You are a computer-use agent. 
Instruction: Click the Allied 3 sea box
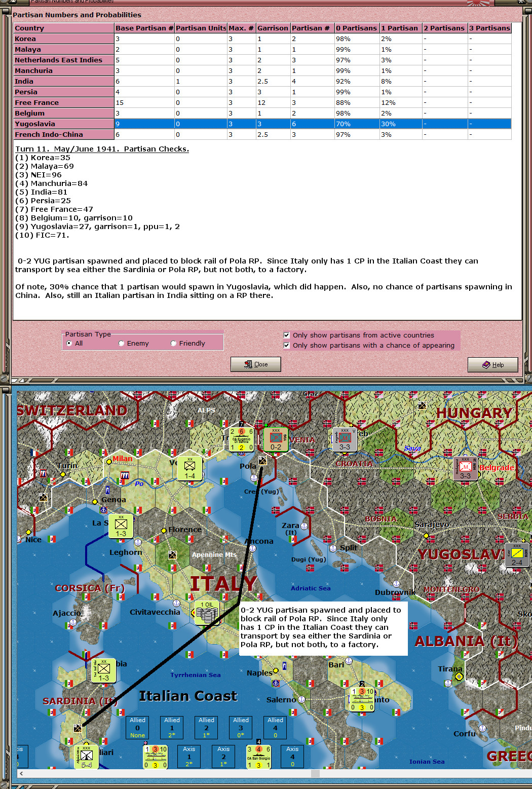click(x=241, y=727)
